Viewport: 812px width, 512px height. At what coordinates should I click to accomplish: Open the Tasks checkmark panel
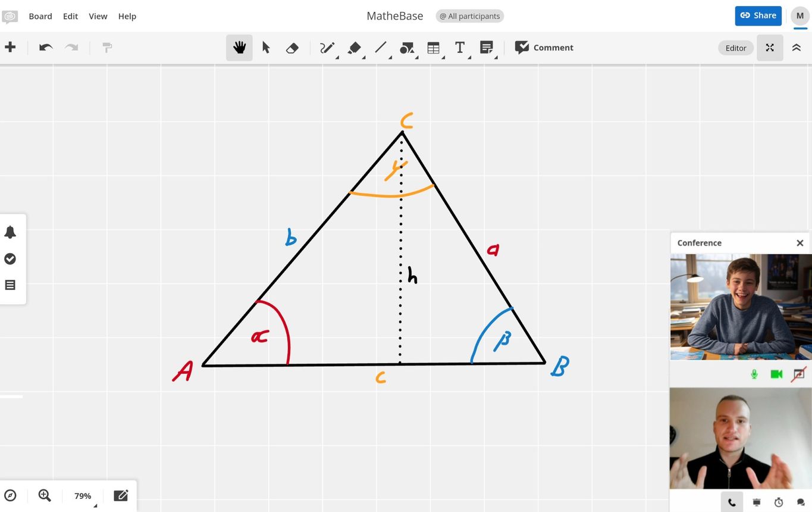point(10,259)
